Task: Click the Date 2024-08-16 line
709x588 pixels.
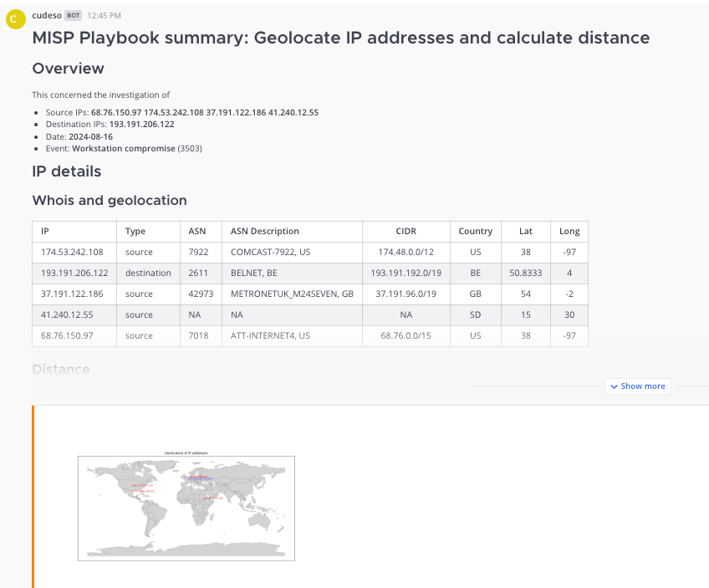Action: pyautogui.click(x=79, y=136)
